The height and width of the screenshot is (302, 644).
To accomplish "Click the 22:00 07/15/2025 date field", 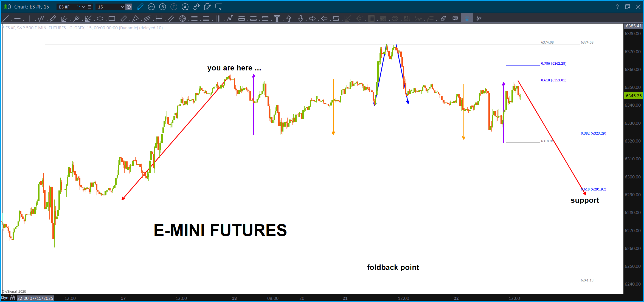I will [35, 298].
